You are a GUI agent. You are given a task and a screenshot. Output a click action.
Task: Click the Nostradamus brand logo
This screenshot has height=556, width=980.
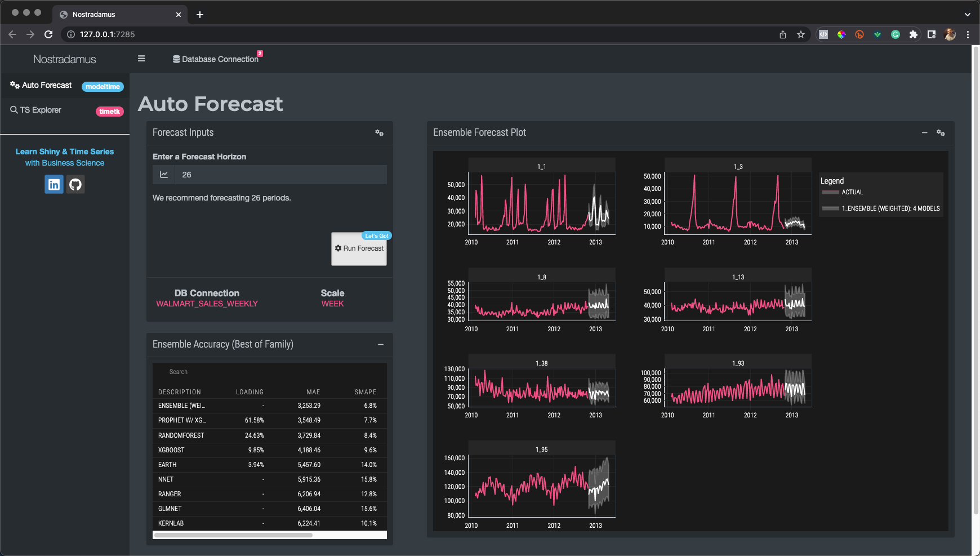coord(65,59)
